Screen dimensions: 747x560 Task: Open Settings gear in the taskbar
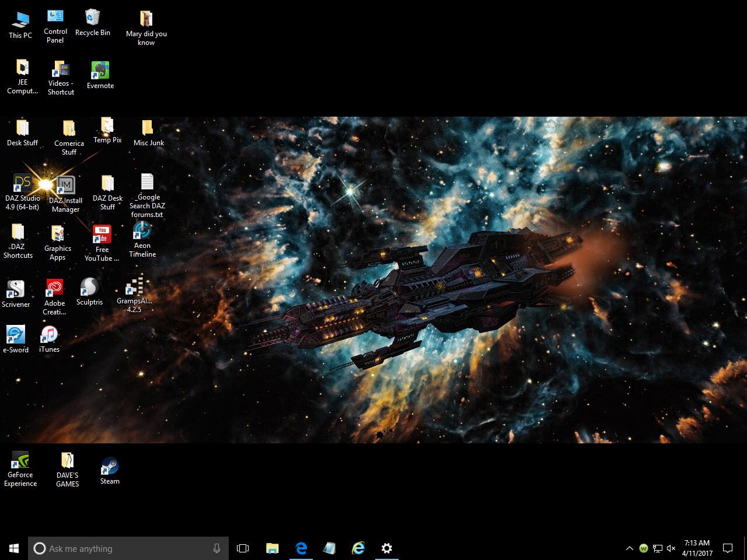[387, 548]
